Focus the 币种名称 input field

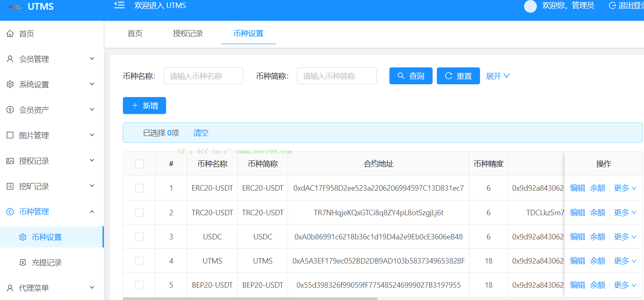tap(203, 76)
